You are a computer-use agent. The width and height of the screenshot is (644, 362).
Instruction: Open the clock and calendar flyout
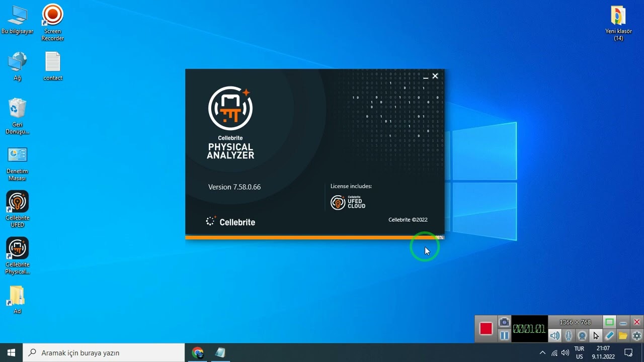click(x=603, y=352)
